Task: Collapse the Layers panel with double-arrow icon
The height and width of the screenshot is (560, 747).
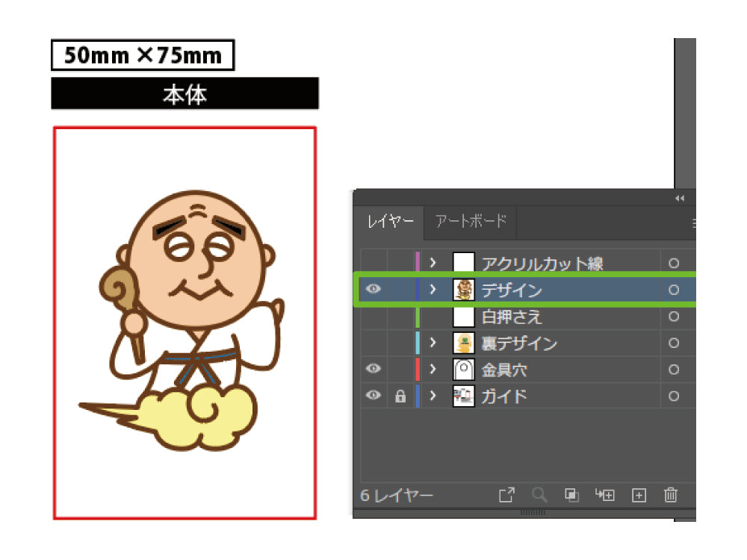Action: (x=680, y=198)
